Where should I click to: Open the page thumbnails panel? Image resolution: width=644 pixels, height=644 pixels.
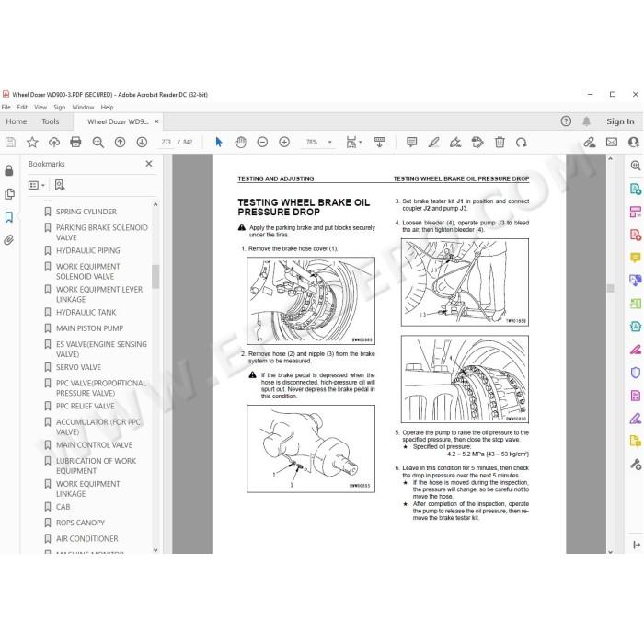click(x=9, y=194)
